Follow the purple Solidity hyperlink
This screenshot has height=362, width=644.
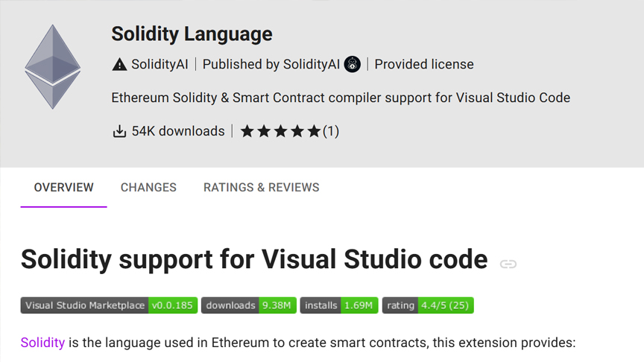pos(42,343)
